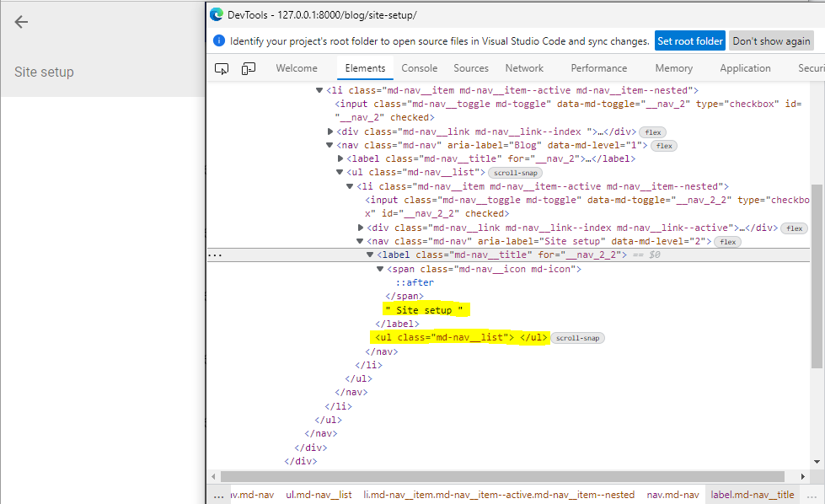The width and height of the screenshot is (825, 504).
Task: Switch to the Sources tab
Action: 471,68
